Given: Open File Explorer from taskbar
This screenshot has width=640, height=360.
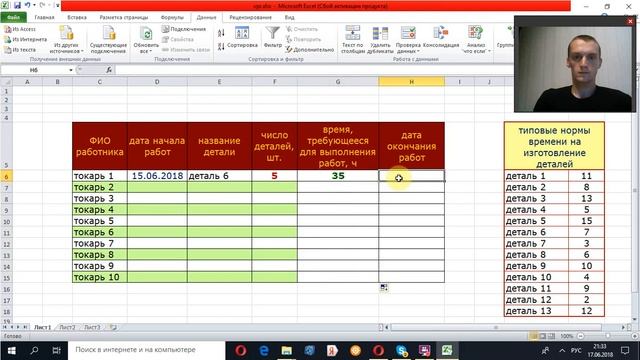Looking at the screenshot, I should (x=287, y=350).
